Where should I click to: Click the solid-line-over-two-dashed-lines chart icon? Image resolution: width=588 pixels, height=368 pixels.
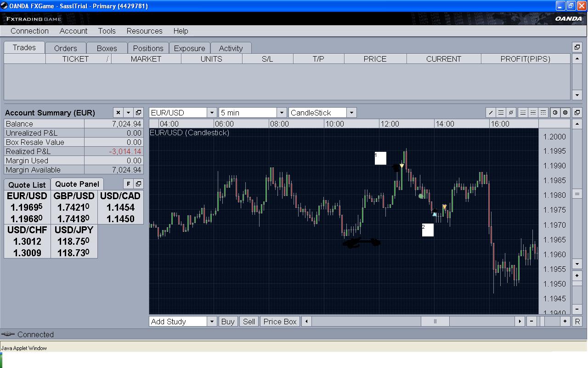[543, 113]
